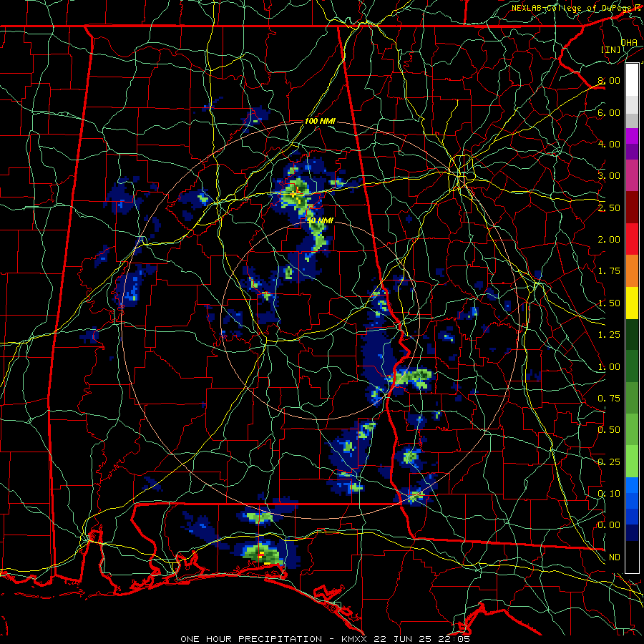Click the "0.50" legend value

(609, 430)
